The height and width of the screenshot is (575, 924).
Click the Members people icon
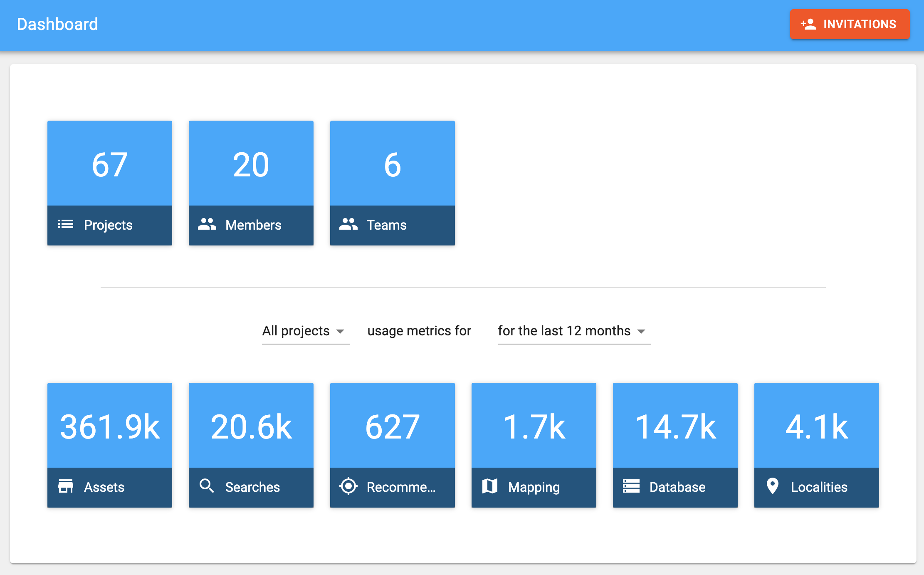[207, 224]
